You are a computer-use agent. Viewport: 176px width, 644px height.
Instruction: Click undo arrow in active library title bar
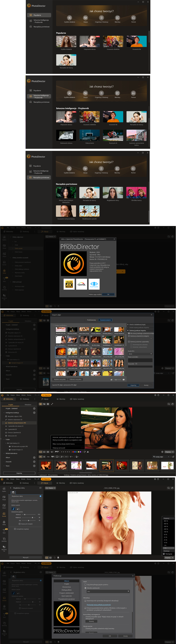click(x=36, y=395)
